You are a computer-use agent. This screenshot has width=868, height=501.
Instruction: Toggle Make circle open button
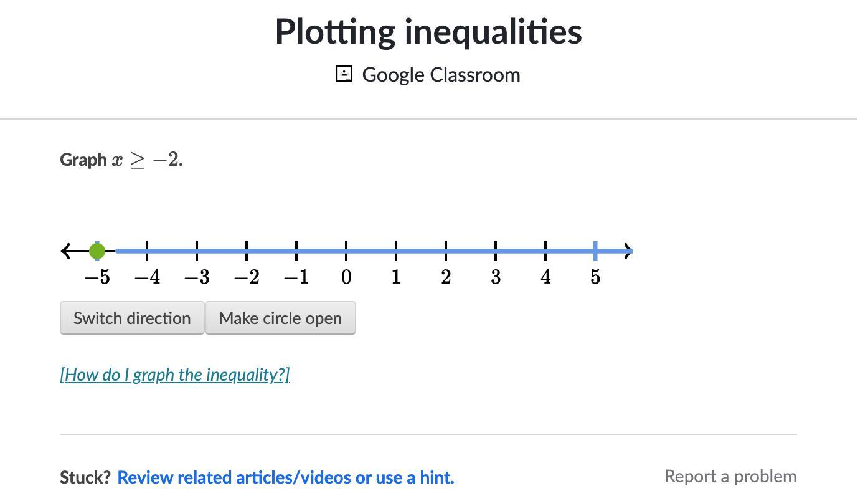click(x=280, y=318)
